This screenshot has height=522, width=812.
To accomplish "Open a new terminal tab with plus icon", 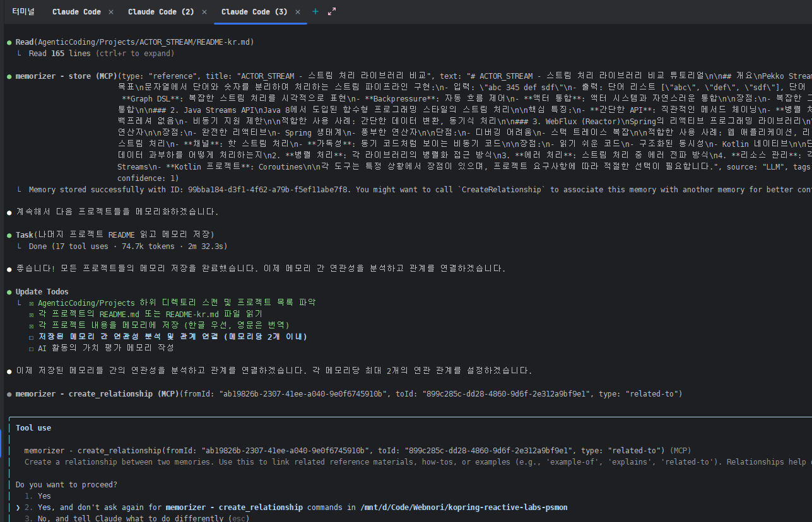I will pos(315,12).
